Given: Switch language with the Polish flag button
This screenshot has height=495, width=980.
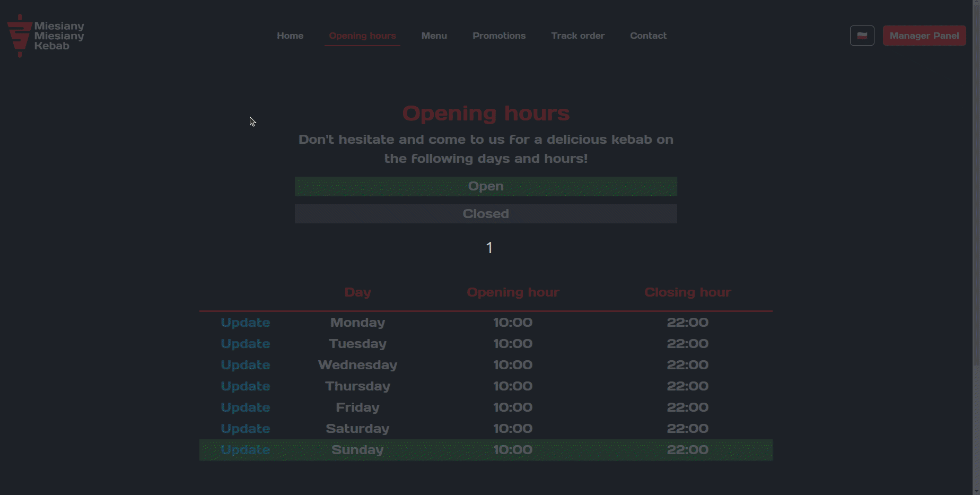Looking at the screenshot, I should pyautogui.click(x=862, y=36).
